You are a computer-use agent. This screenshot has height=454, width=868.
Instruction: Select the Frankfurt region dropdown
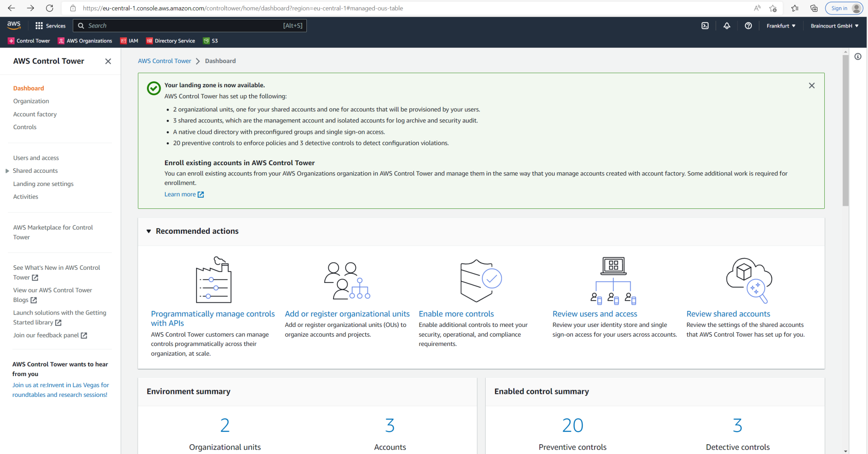point(781,26)
